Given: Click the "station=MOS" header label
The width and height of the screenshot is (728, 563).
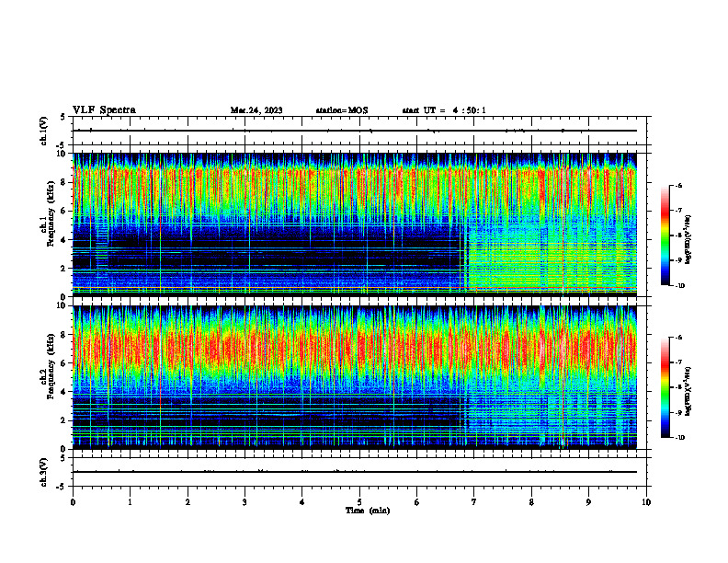Looking at the screenshot, I should (x=342, y=110).
